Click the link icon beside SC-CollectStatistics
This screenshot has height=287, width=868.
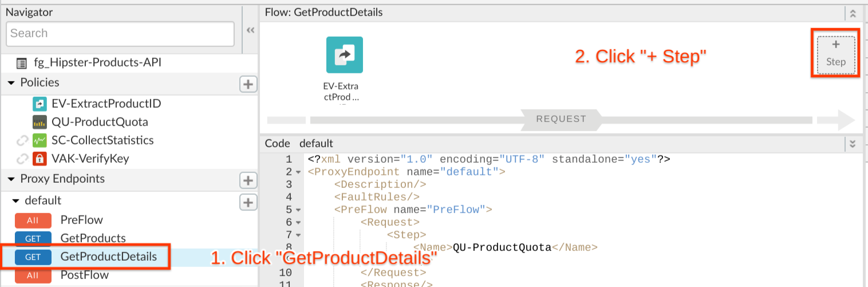[22, 140]
